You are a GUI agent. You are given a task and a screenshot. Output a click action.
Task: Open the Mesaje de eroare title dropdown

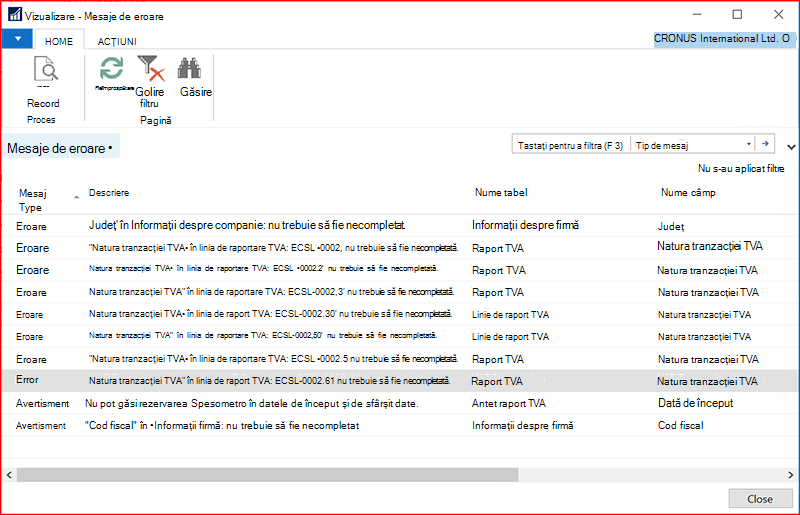coord(60,149)
